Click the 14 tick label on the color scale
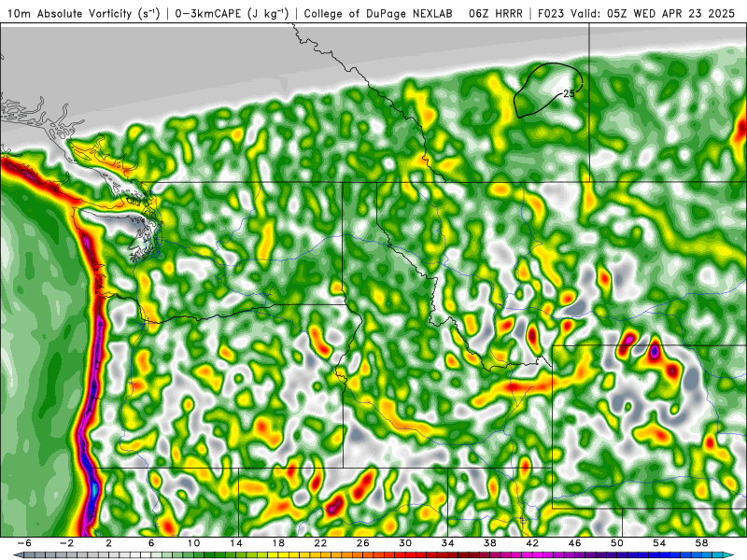747x560 pixels. pyautogui.click(x=236, y=543)
